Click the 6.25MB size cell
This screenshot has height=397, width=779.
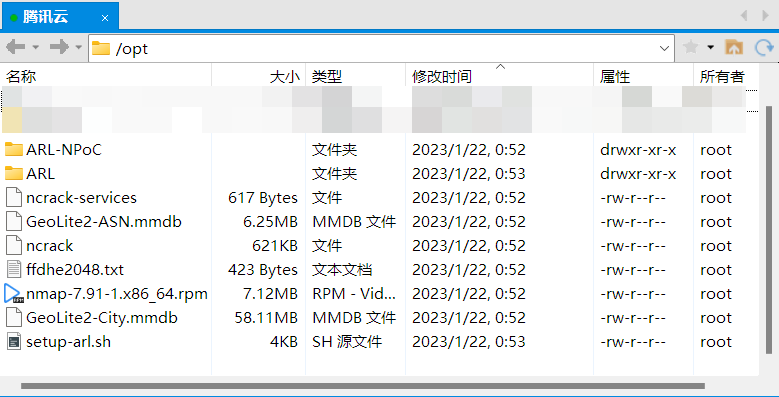pyautogui.click(x=270, y=222)
